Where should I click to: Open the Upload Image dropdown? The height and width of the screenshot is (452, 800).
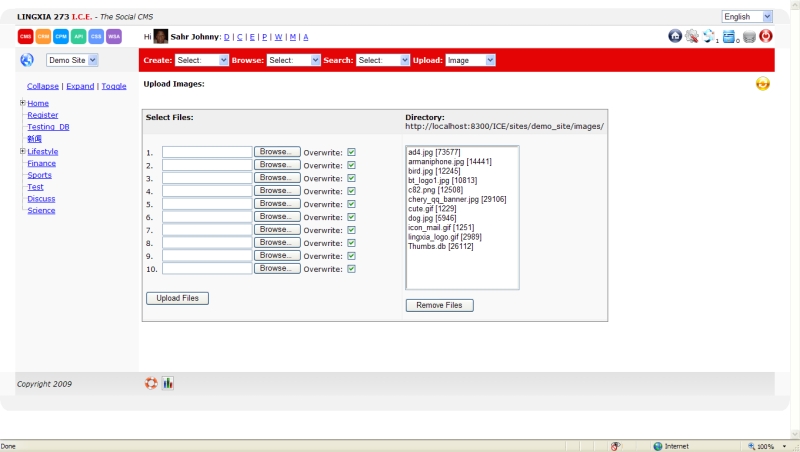point(470,60)
